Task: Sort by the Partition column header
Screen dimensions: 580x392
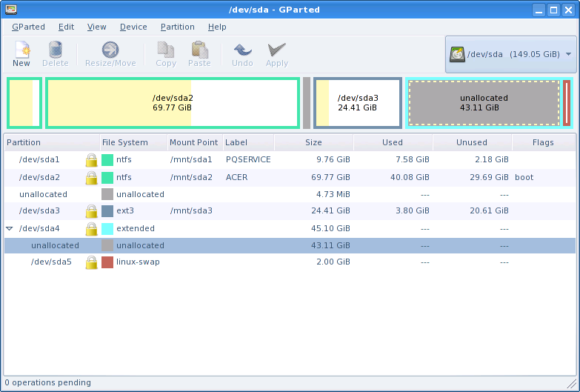Action: tap(52, 142)
